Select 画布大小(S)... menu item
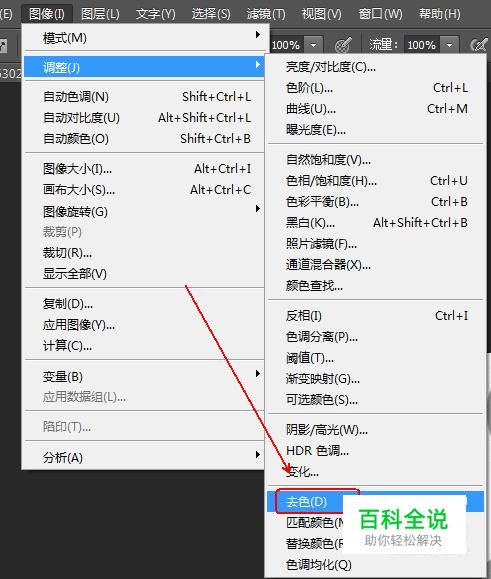Viewport: 491px width, 579px height. coord(144,190)
